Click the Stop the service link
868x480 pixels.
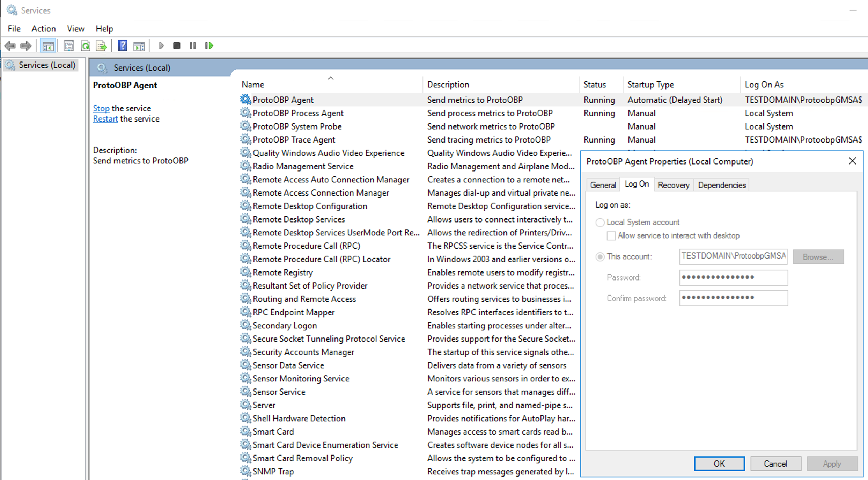pyautogui.click(x=101, y=108)
